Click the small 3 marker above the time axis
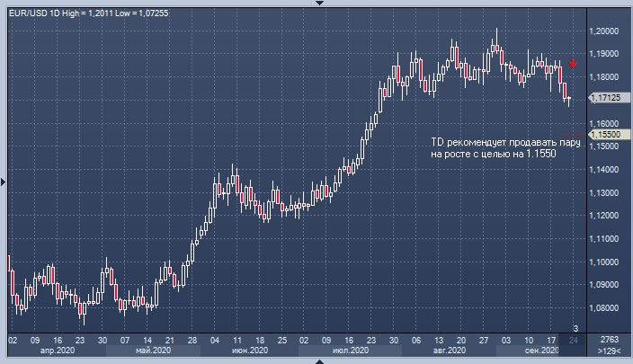This screenshot has width=633, height=364. pyautogui.click(x=575, y=327)
